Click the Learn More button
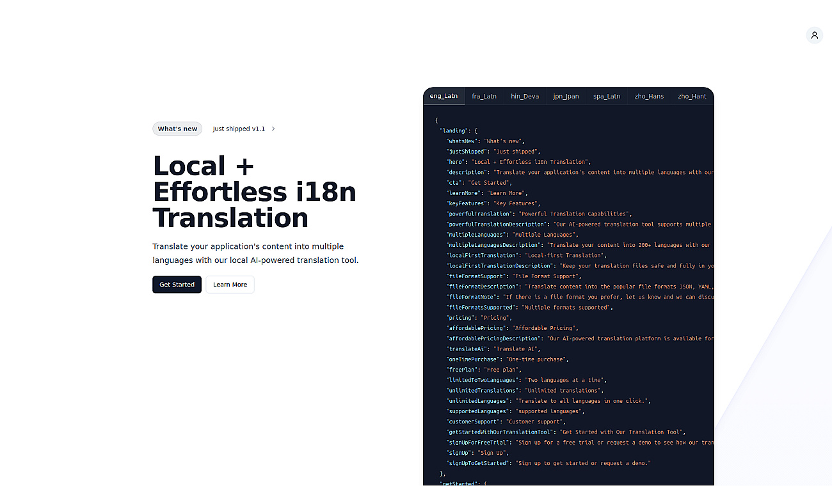 point(230,285)
